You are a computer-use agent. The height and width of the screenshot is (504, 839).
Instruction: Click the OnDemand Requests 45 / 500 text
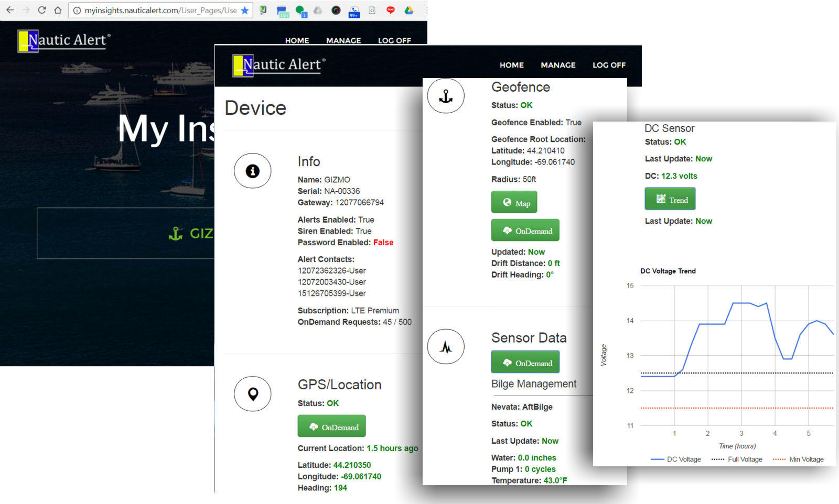354,322
